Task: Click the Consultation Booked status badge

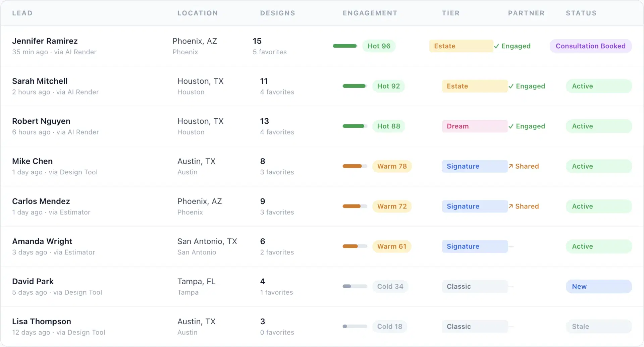Action: coord(590,46)
